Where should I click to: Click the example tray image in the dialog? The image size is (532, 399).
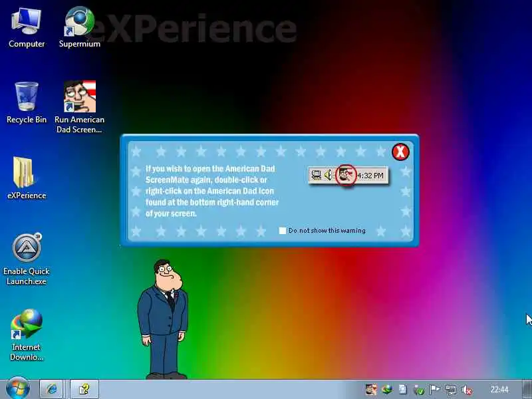[x=348, y=175]
